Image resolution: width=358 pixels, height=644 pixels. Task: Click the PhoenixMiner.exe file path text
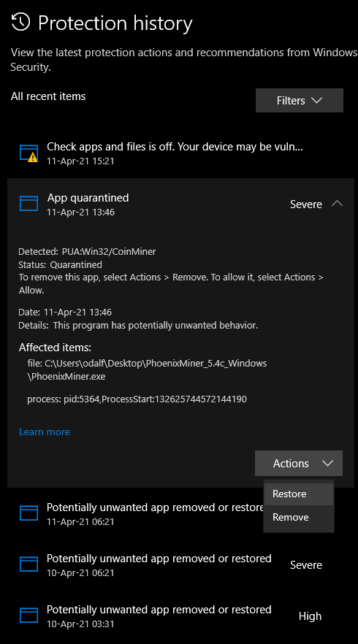[x=147, y=369]
